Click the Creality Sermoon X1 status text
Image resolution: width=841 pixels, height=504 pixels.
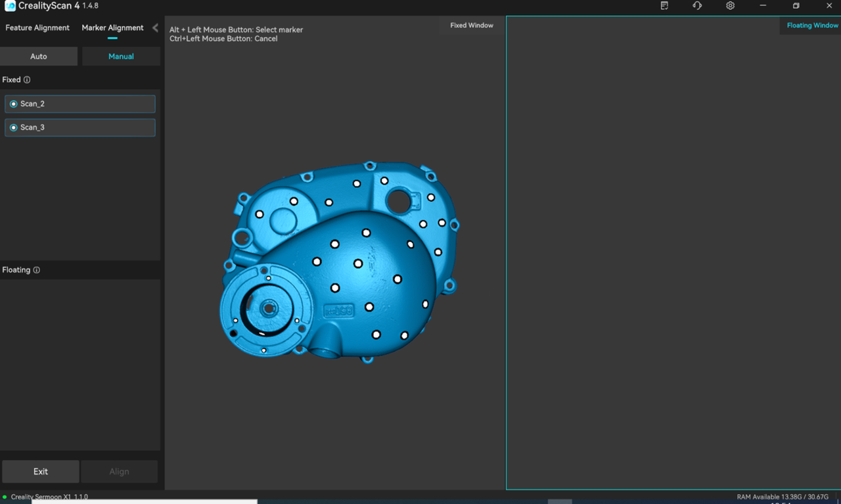49,497
